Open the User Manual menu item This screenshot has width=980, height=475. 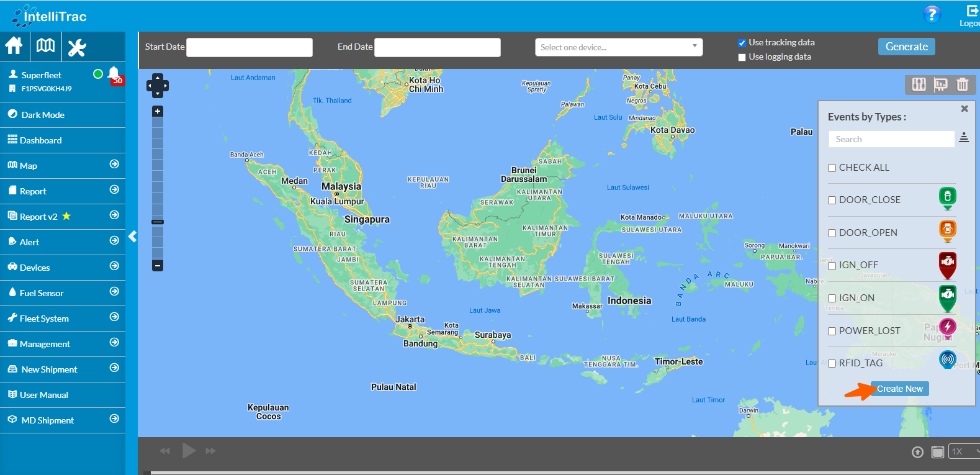pos(43,395)
